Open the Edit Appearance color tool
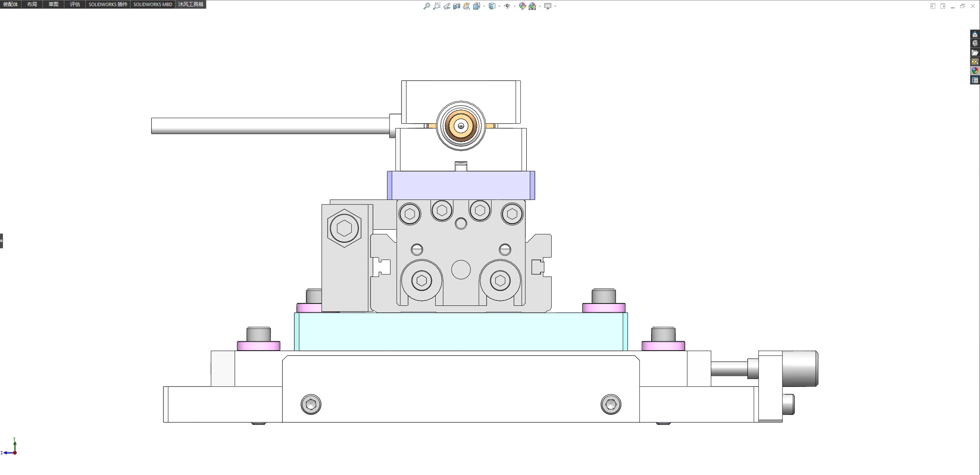 click(522, 6)
